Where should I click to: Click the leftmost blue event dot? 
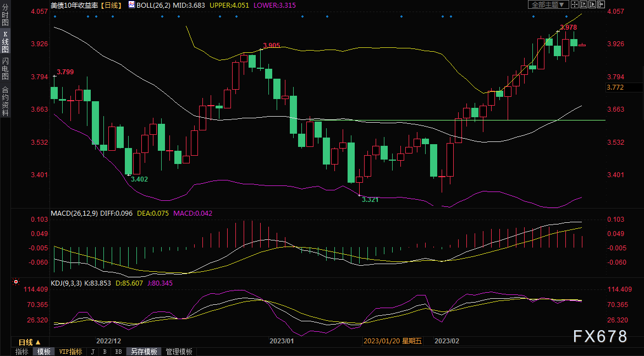(54, 16)
